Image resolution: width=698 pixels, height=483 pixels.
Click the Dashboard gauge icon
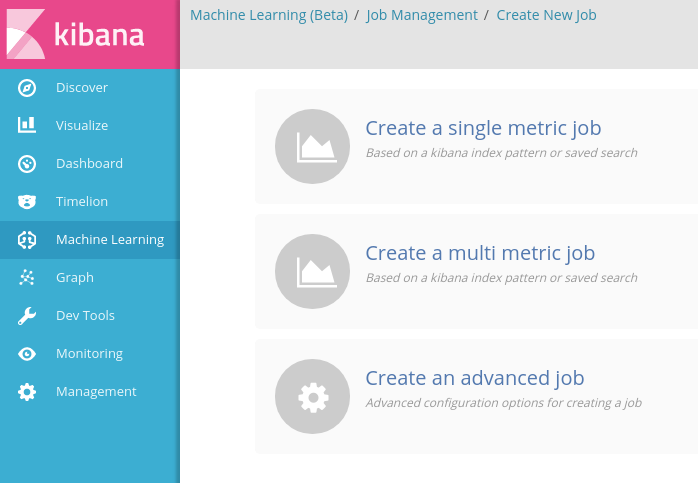tap(27, 164)
